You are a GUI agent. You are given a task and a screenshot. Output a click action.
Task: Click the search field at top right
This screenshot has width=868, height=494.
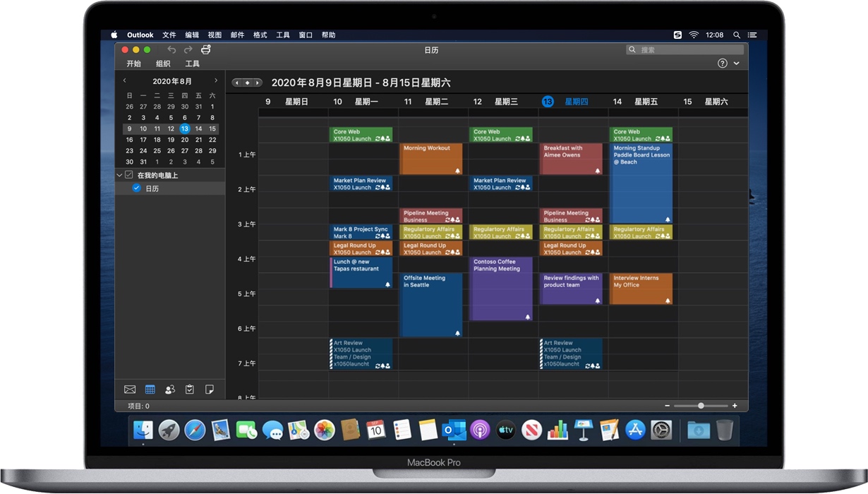(x=685, y=49)
